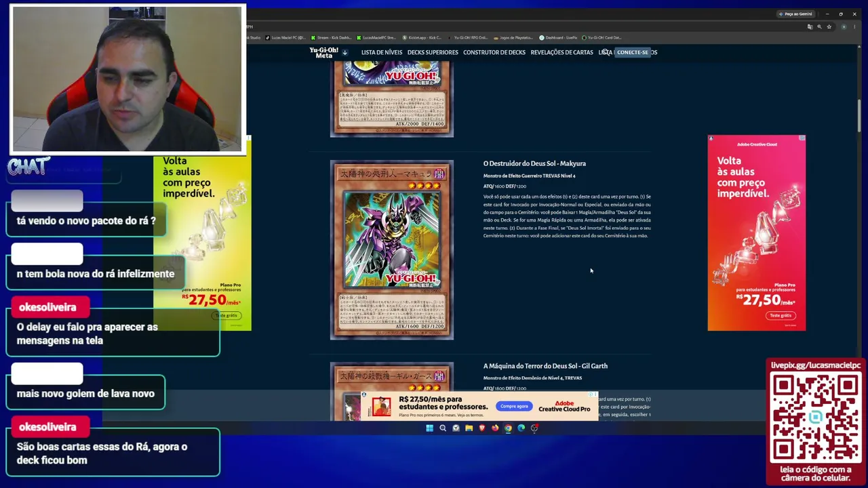Viewport: 868px width, 488px height.
Task: Click chat message 'tá vendo o novo pacote do rá ?'
Action: click(86, 221)
